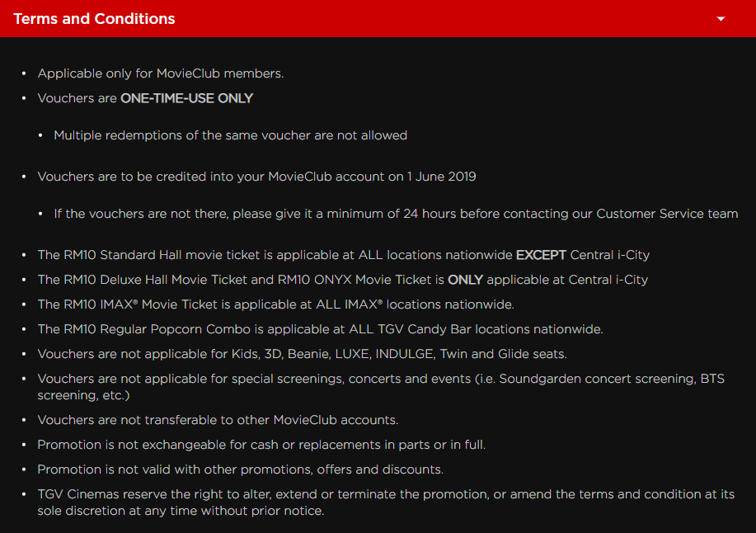Click the 1 June 2019 credit line
Viewport: 756px width, 533px height.
coord(256,177)
